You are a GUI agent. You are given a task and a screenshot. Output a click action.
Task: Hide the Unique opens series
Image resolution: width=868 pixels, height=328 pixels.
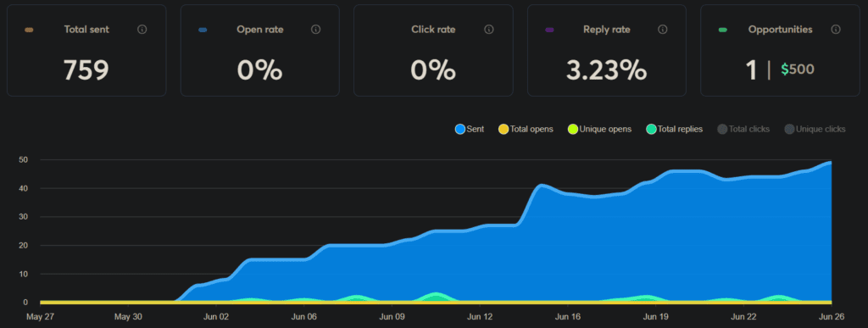point(599,130)
